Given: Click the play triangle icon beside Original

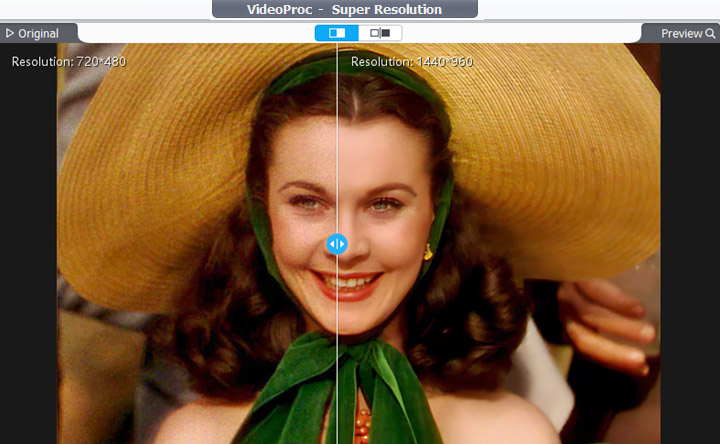Looking at the screenshot, I should tap(10, 33).
